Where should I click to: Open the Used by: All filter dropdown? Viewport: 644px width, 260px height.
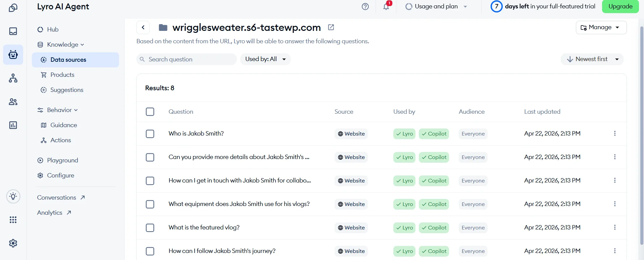(265, 59)
